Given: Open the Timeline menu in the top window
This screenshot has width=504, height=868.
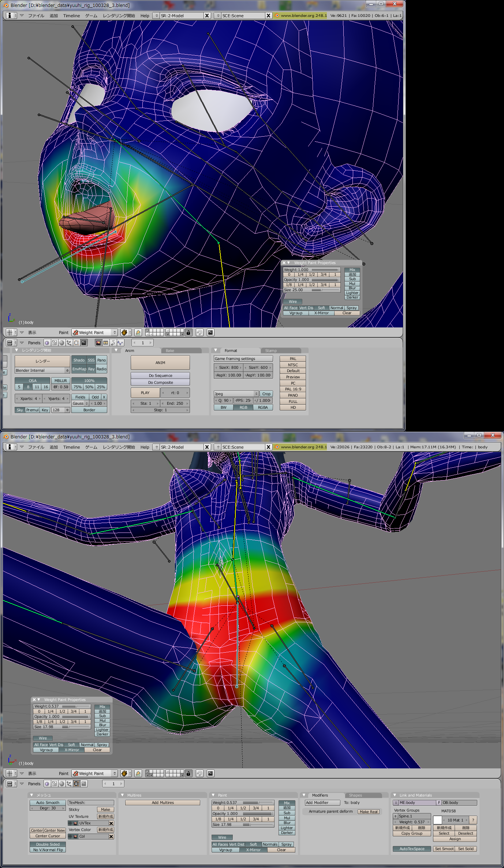Looking at the screenshot, I should click(x=71, y=16).
